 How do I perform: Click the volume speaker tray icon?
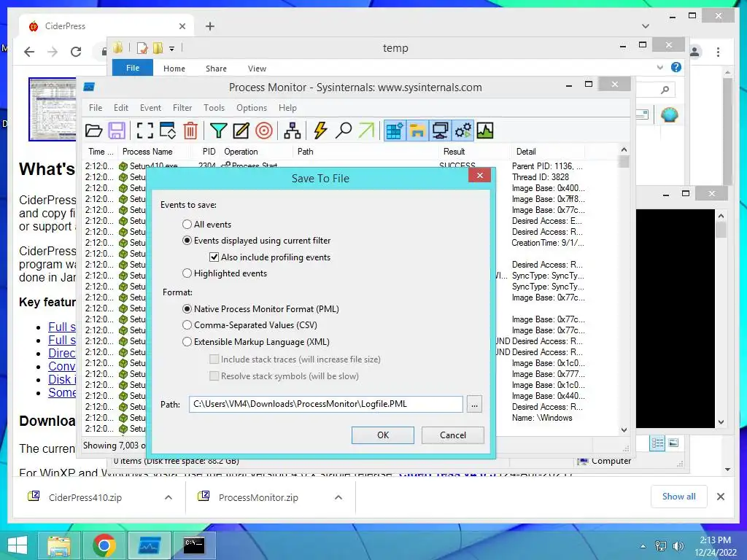pos(678,546)
